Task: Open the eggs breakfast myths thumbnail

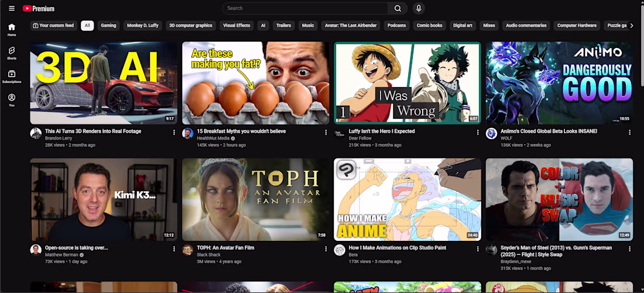Action: [x=255, y=83]
